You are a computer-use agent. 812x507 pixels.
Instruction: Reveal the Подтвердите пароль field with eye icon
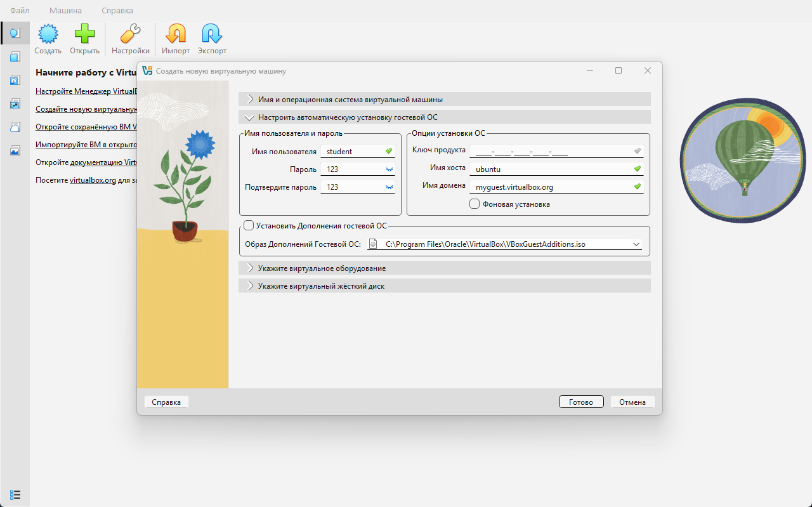[x=389, y=187]
